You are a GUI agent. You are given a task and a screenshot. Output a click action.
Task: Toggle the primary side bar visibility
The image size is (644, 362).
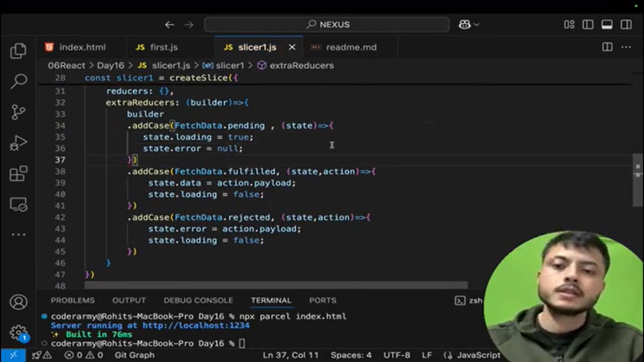coord(588,24)
